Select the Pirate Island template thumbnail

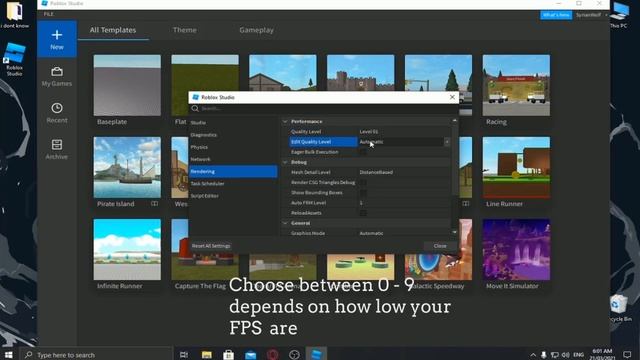coord(127,167)
